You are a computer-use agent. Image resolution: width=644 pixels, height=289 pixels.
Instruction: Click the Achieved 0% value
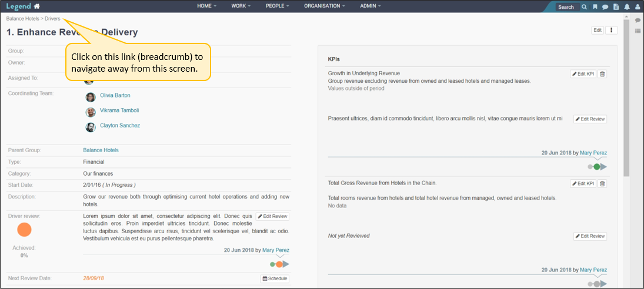pos(24,256)
